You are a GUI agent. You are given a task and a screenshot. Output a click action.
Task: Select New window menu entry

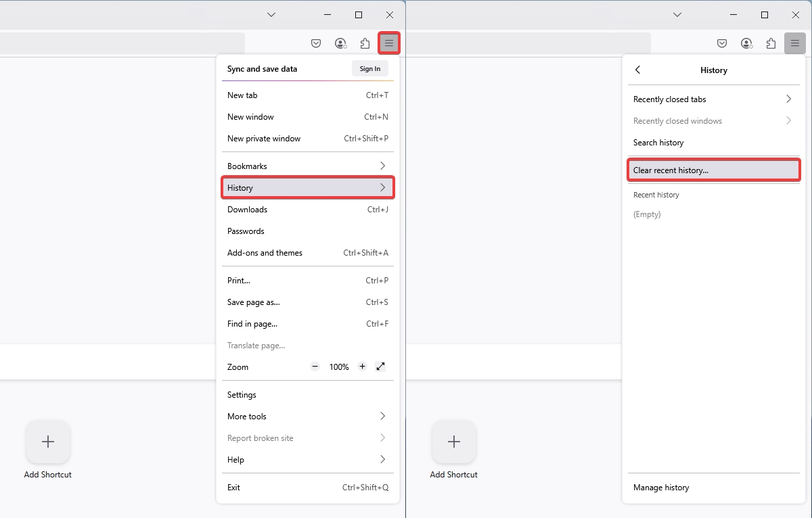[308, 116]
